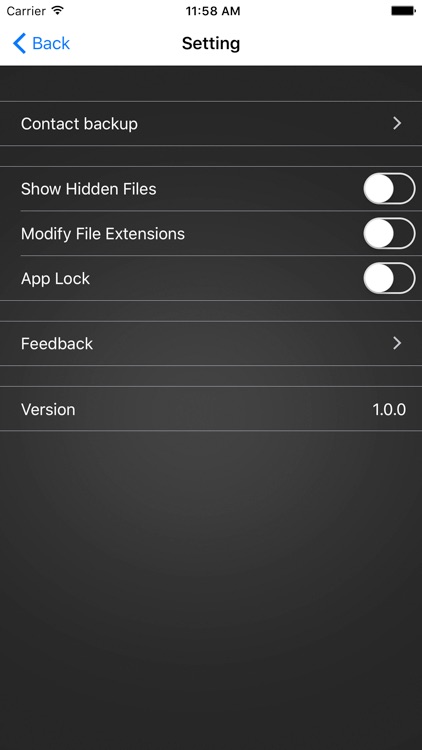The image size is (422, 750).
Task: Tap the battery indicator icon
Action: tap(403, 11)
